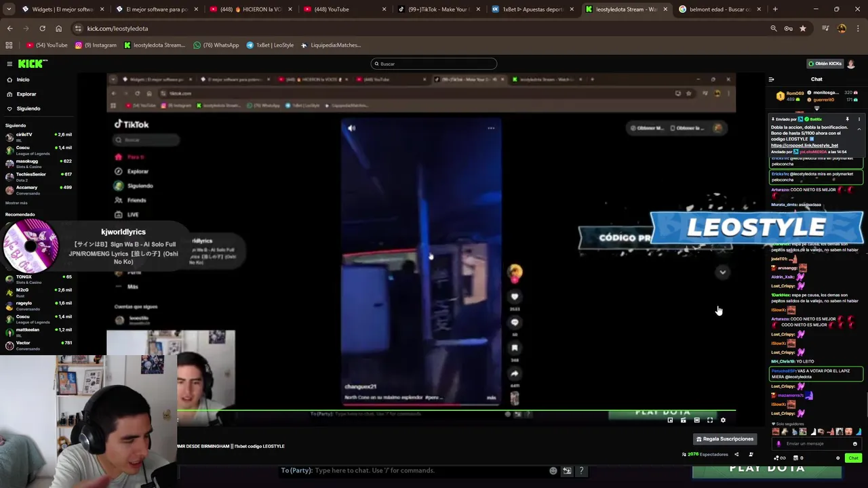The image size is (868, 488).
Task: Open browser three-dot menu
Action: 859,28
